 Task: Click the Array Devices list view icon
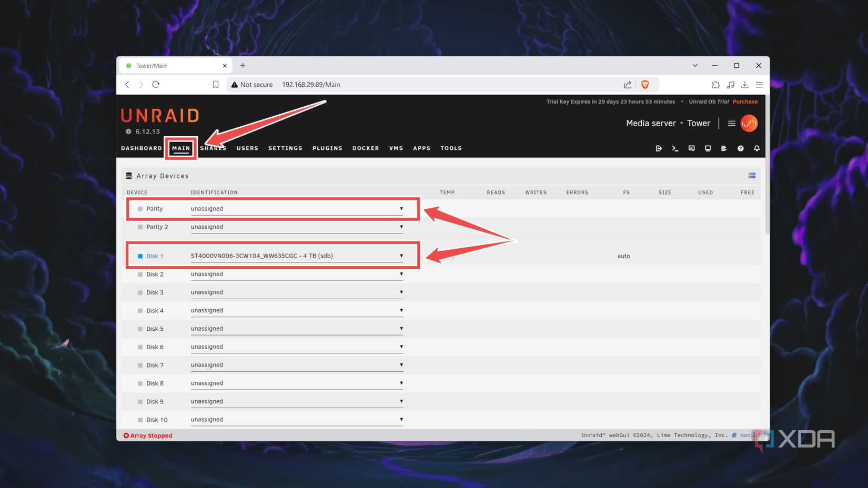point(752,176)
